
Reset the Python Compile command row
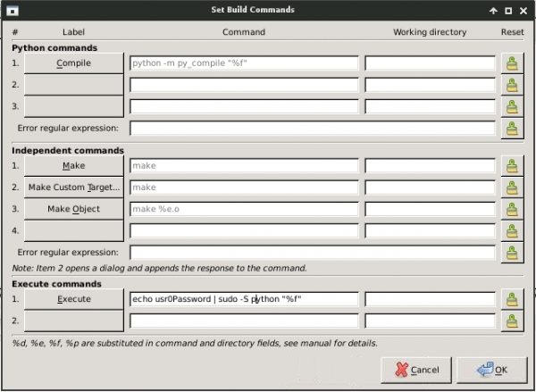point(512,64)
